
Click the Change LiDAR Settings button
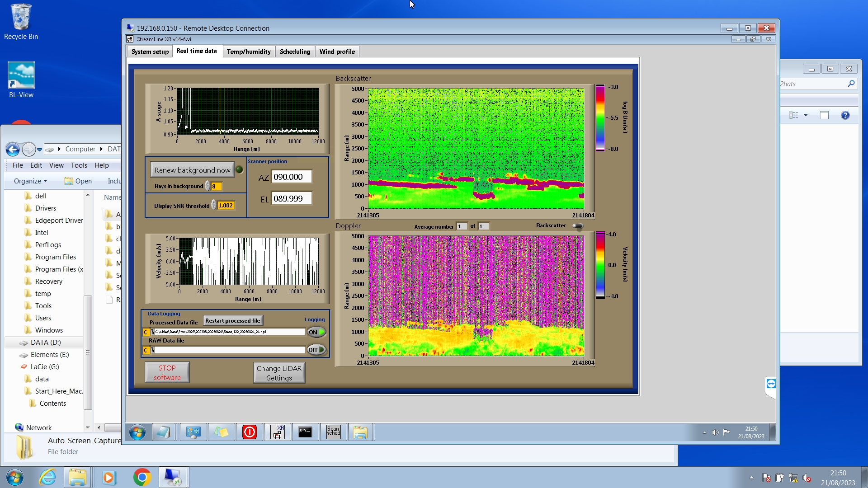(x=279, y=373)
